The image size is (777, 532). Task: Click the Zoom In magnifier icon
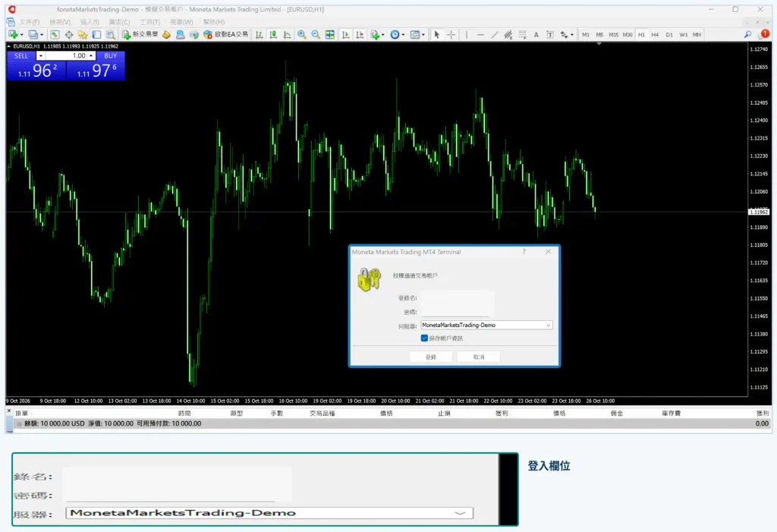(301, 35)
